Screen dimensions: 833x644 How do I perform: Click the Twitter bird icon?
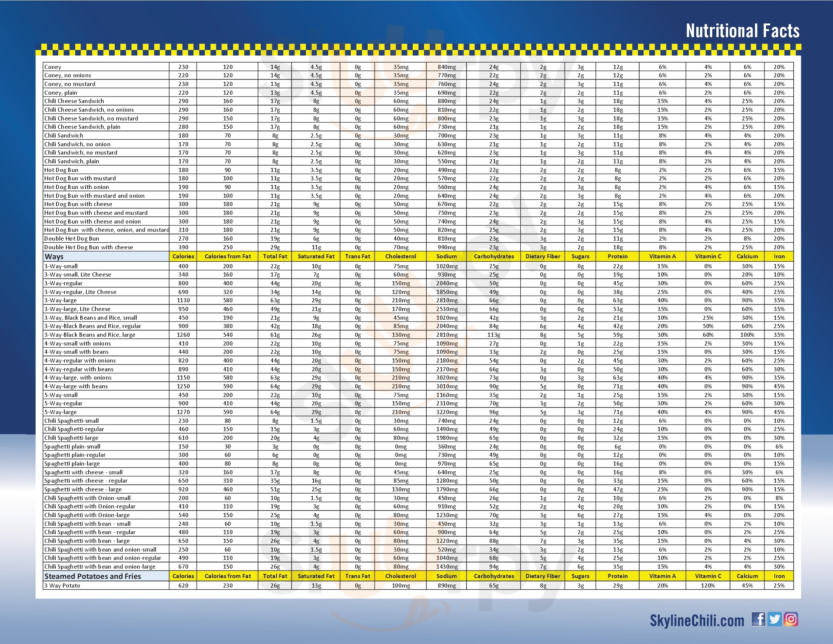[x=774, y=619]
